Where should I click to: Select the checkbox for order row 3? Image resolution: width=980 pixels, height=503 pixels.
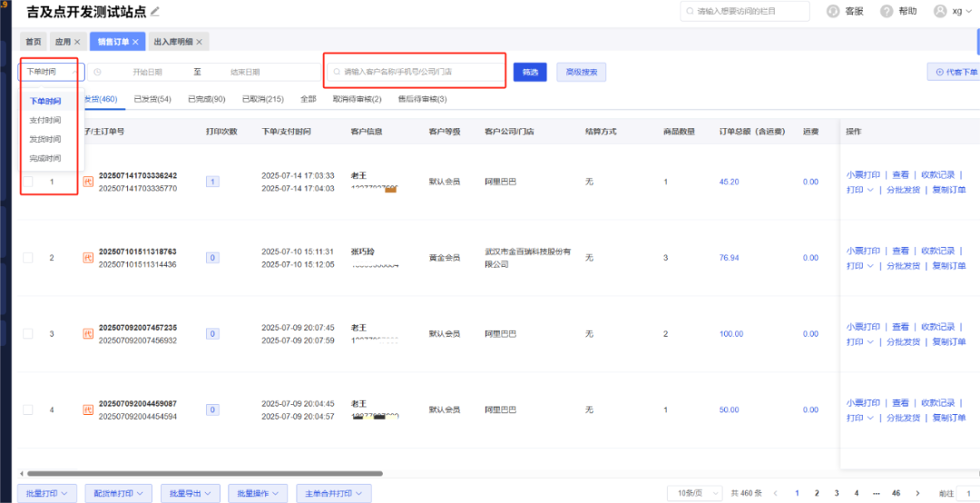[x=27, y=334]
